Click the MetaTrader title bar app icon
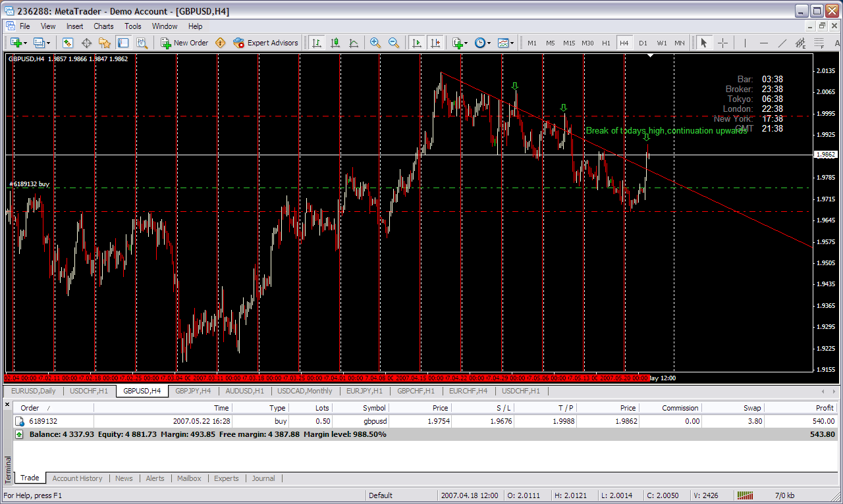The width and height of the screenshot is (843, 504). tap(9, 11)
